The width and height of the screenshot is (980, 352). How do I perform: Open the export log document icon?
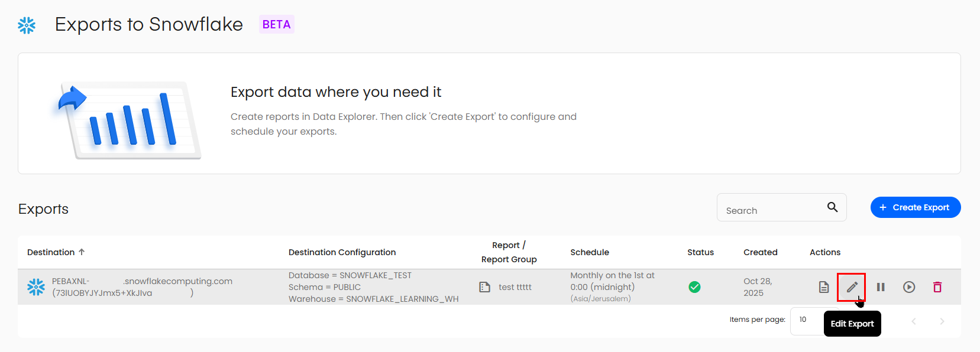tap(823, 287)
